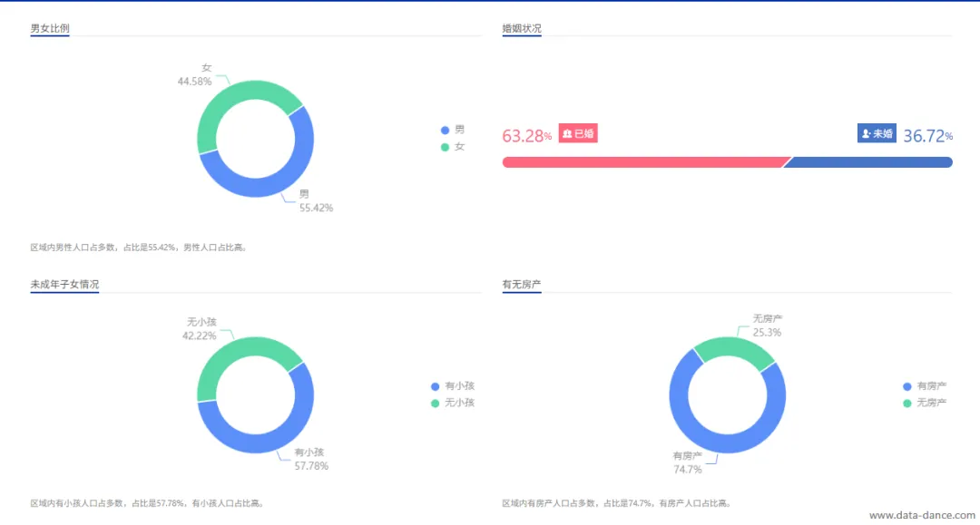Toggle 有小孩 legend item
This screenshot has width=980, height=525.
(x=453, y=386)
